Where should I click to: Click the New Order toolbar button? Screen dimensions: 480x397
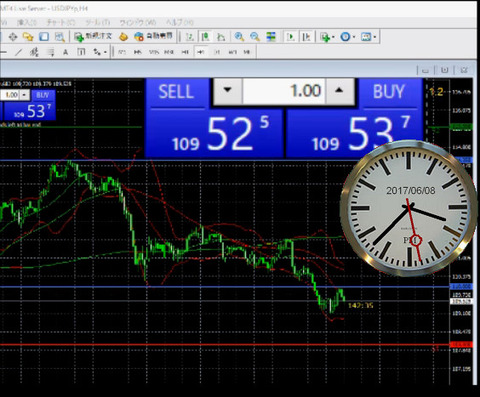coord(93,36)
